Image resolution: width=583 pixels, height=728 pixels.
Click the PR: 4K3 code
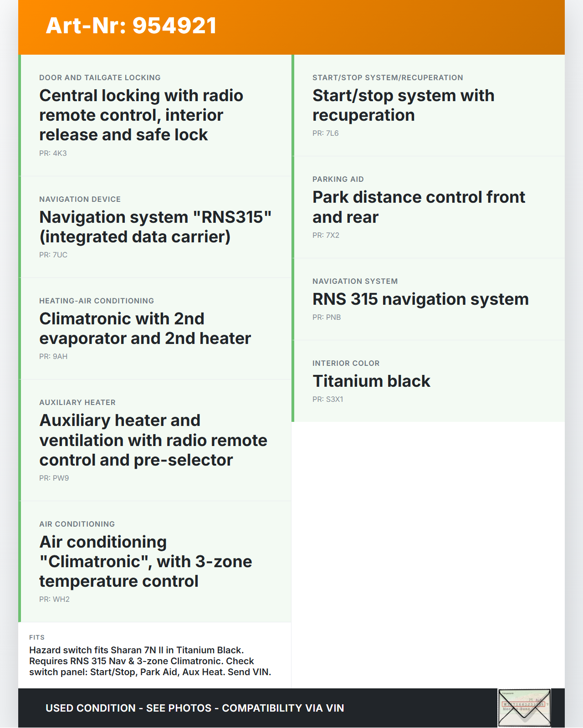pyautogui.click(x=53, y=154)
